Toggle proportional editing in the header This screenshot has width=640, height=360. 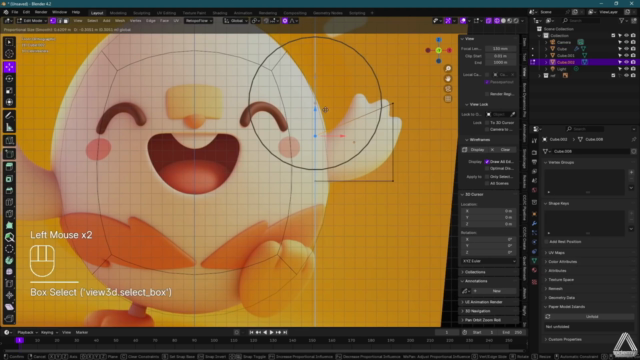pyautogui.click(x=285, y=21)
